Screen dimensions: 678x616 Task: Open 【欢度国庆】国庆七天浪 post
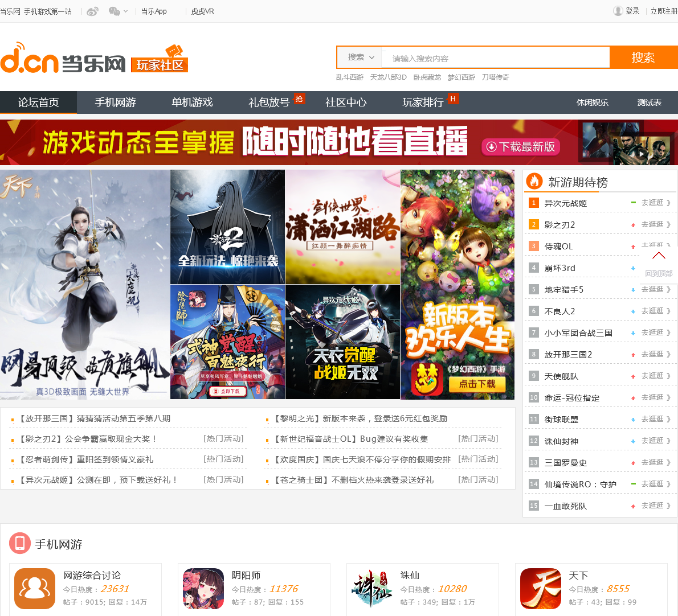[361, 459]
